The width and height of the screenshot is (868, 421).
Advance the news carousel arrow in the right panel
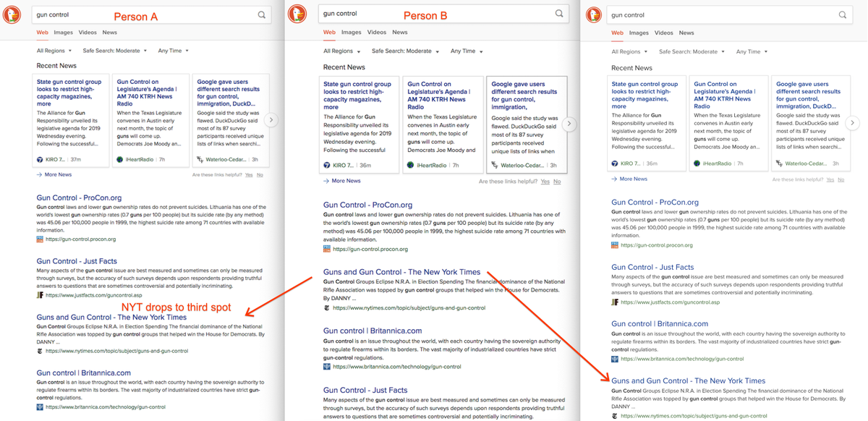pyautogui.click(x=854, y=122)
